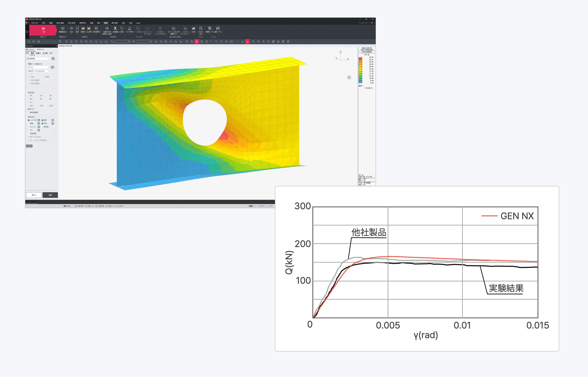Image resolution: width=588 pixels, height=377 pixels.
Task: Open the ST: DL load case dropdown
Action: (39, 67)
